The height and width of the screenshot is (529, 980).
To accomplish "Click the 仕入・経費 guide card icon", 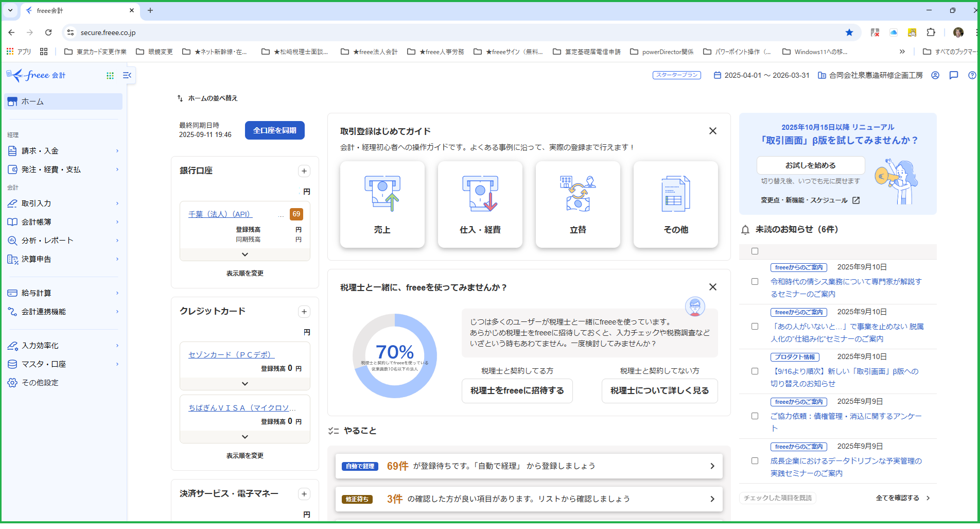I will pyautogui.click(x=480, y=193).
